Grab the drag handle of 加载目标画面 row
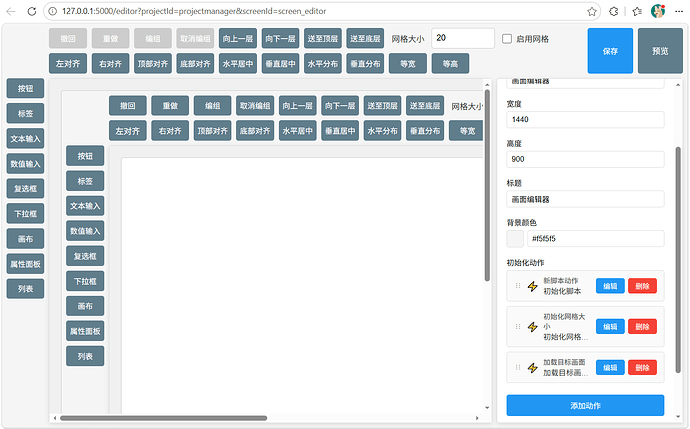Viewport: 690px width, 429px height. click(x=518, y=367)
